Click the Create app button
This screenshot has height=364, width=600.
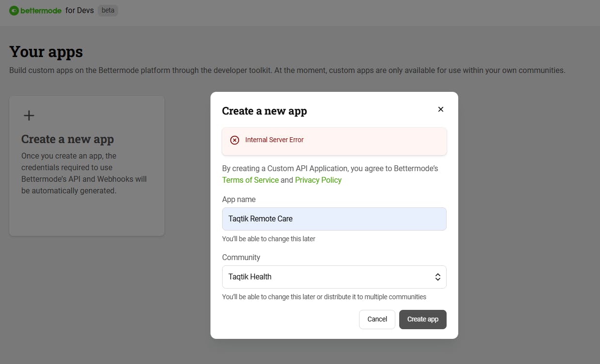(x=422, y=319)
